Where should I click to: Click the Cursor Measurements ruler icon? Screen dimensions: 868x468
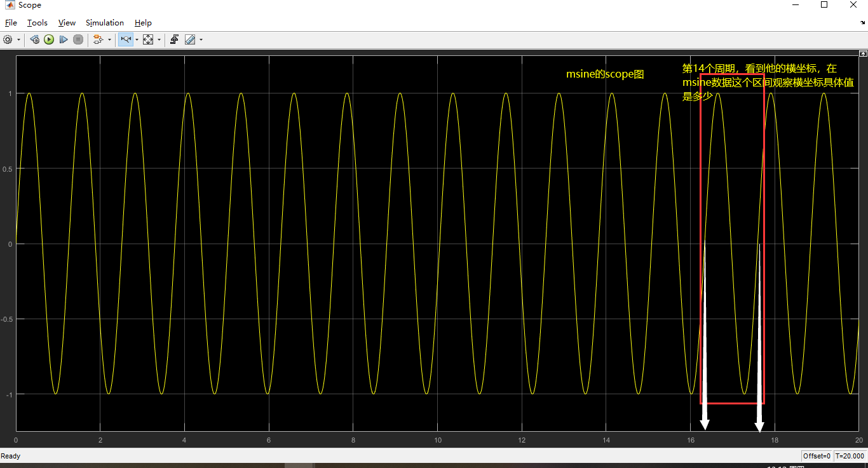(x=190, y=39)
